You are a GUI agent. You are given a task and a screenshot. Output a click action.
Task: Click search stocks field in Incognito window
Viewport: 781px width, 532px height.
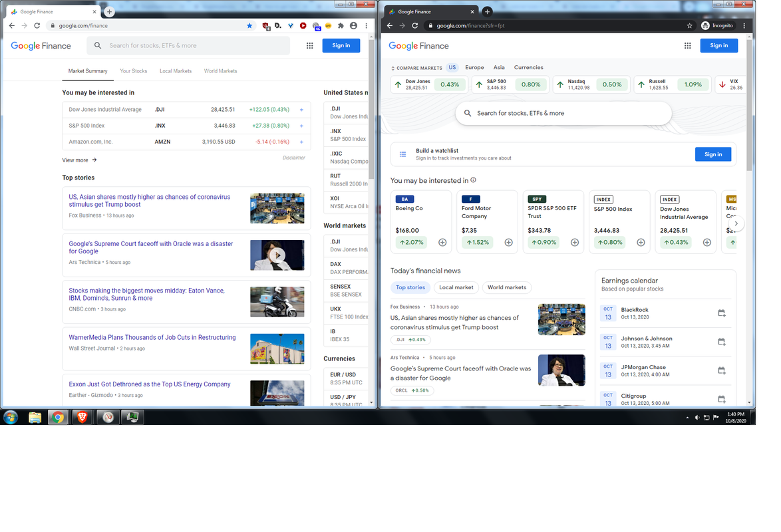pyautogui.click(x=563, y=113)
